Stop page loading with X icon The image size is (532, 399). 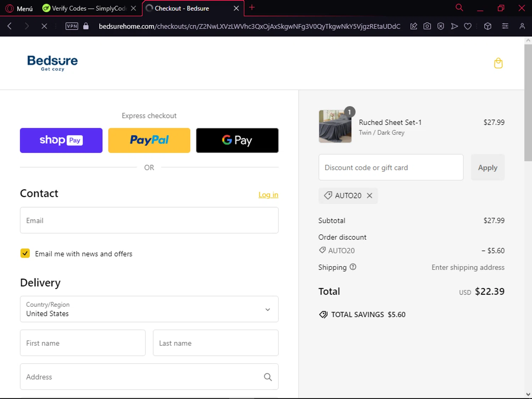[x=44, y=26]
